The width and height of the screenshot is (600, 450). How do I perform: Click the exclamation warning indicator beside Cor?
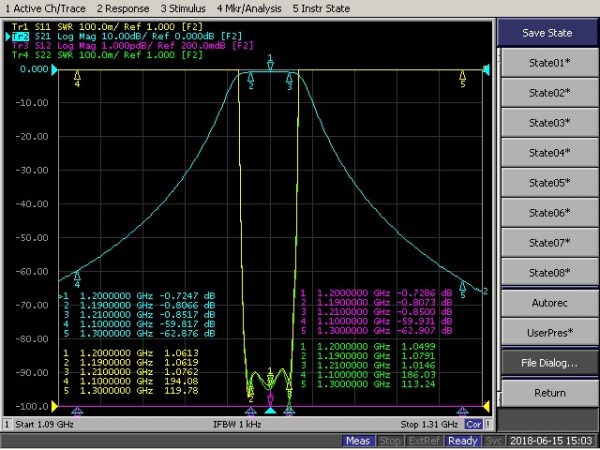click(488, 424)
